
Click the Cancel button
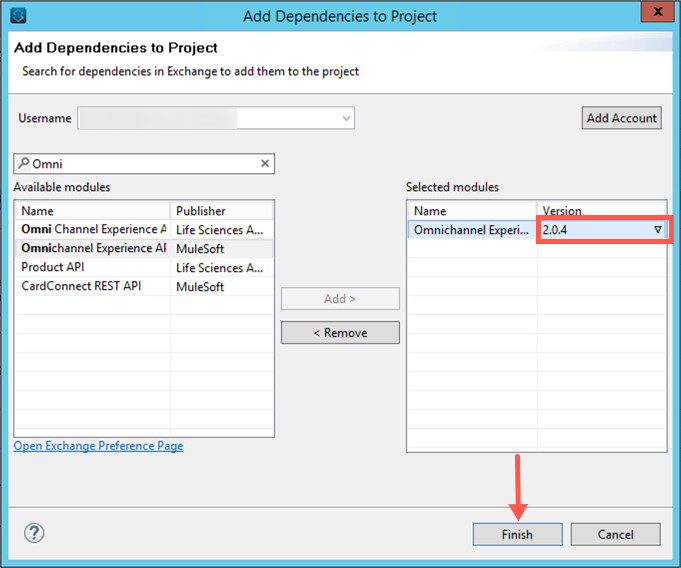point(615,534)
